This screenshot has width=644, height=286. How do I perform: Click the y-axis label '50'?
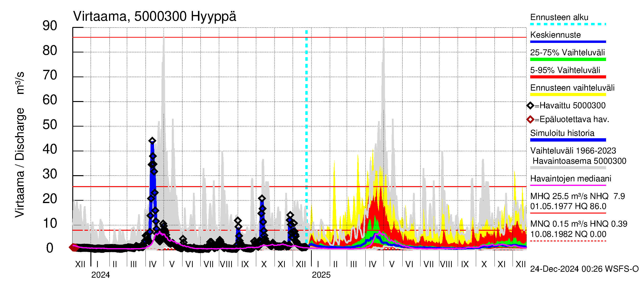50,125
